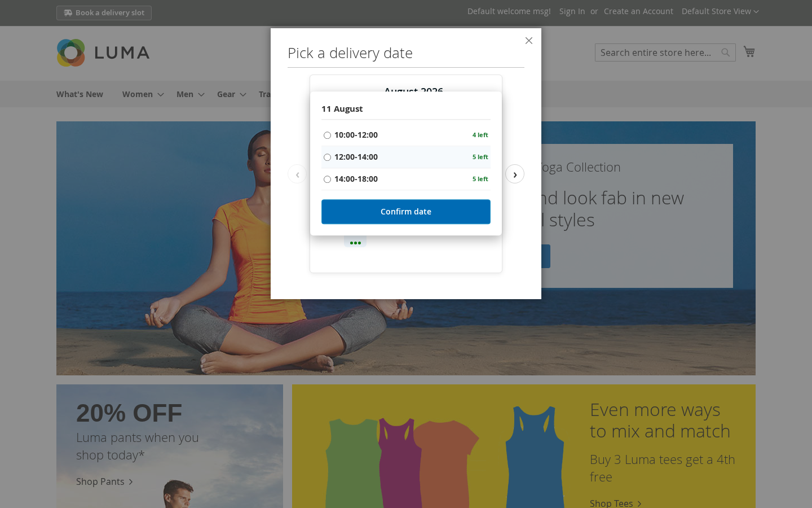Click the Book a delivery slot button
This screenshot has height=508, width=812.
tap(104, 13)
